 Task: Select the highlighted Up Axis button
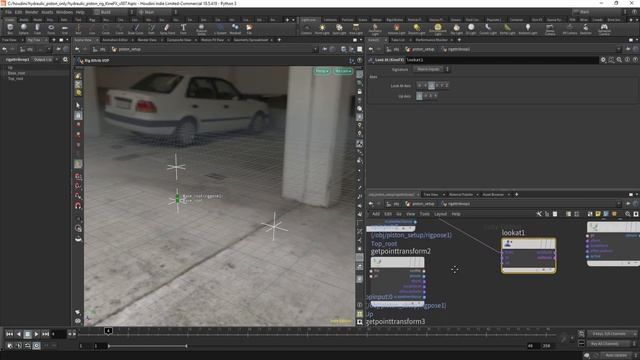(419, 96)
